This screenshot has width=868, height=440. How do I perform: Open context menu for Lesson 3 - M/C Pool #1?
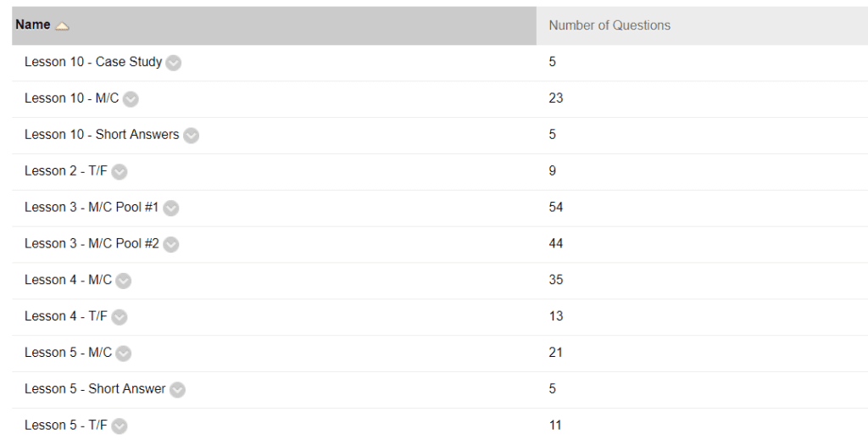[171, 208]
